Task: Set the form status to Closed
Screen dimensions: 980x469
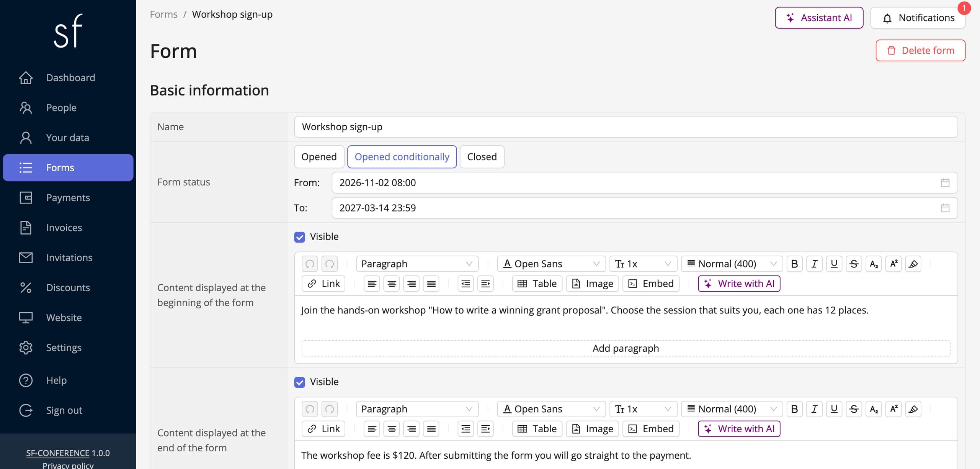Action: click(x=482, y=157)
